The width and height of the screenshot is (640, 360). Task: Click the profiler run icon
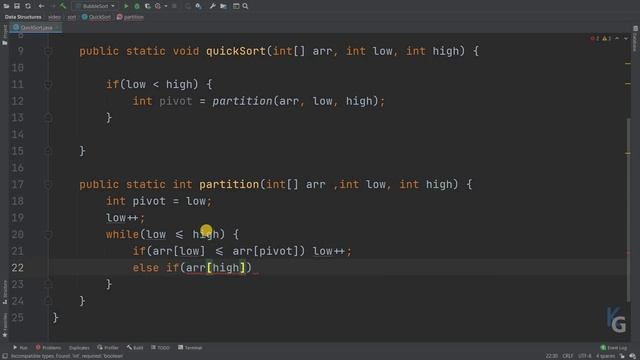coord(158,6)
